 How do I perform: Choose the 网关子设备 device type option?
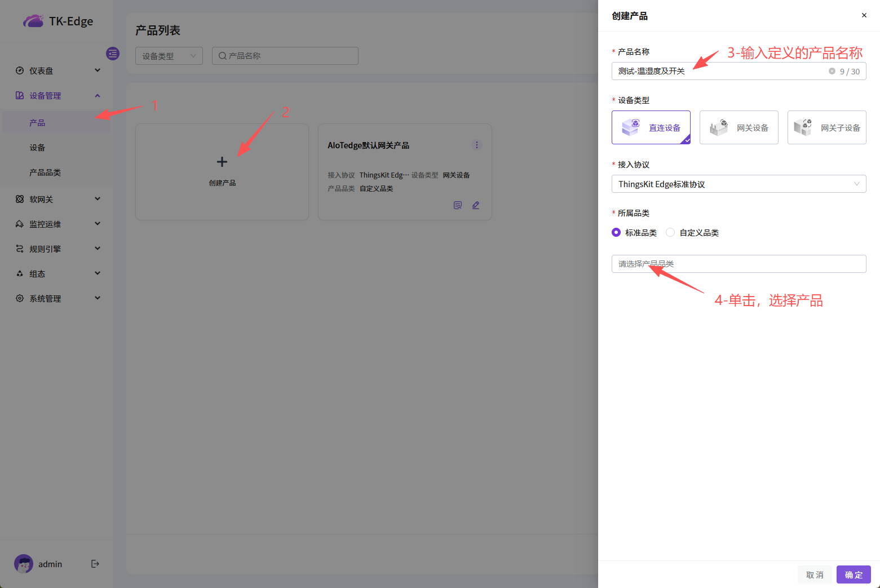[x=826, y=127]
